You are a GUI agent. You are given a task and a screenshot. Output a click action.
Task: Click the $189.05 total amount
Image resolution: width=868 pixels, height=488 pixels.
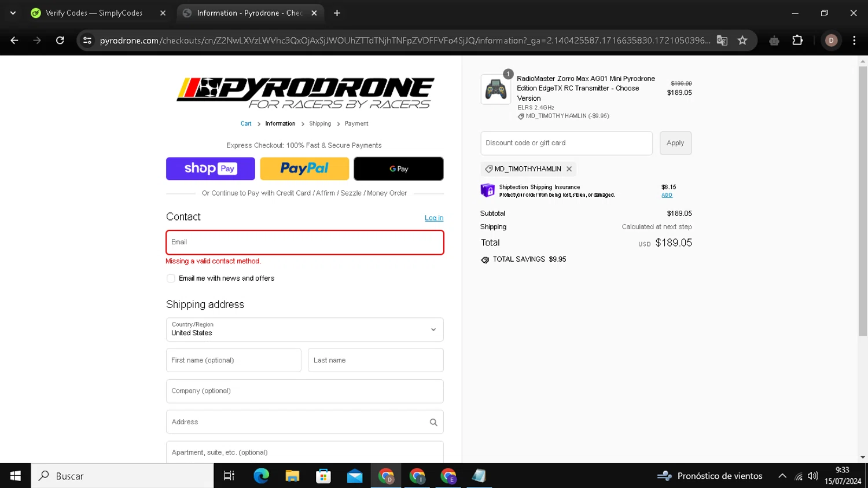(674, 243)
